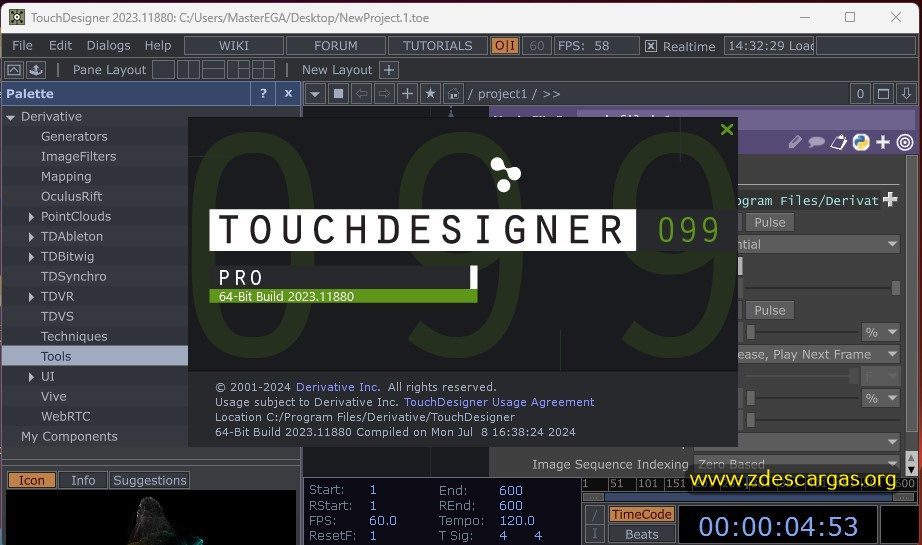Click the plus beside the file path
Image resolution: width=922 pixels, height=545 pixels.
tap(890, 200)
